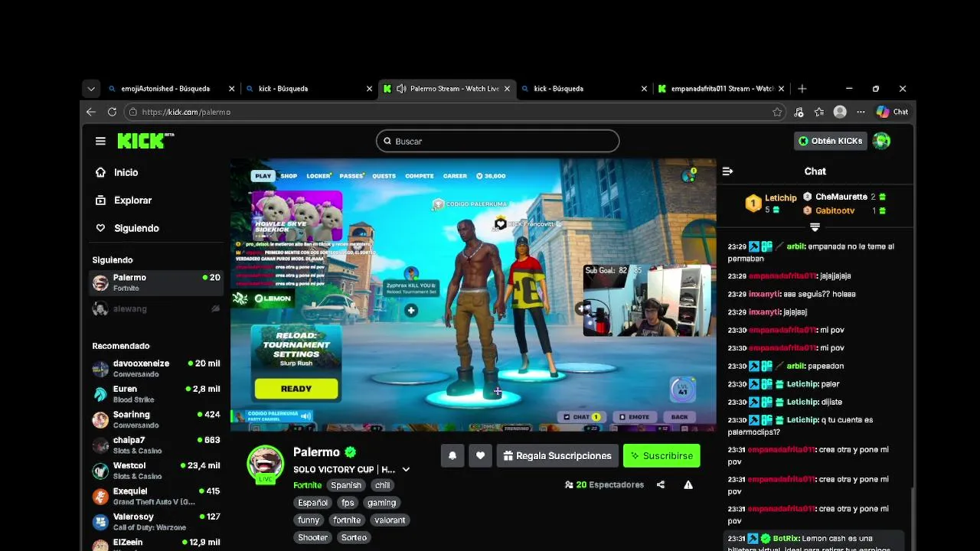The width and height of the screenshot is (980, 551).
Task: Follow Palermo with the heart button
Action: tap(480, 455)
